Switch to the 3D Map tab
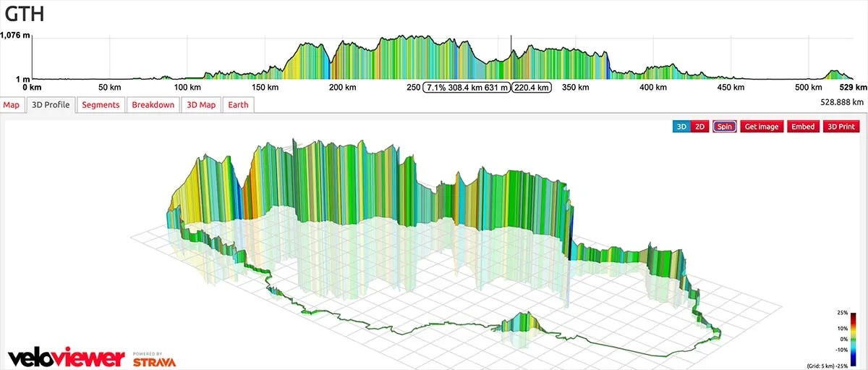868x370 pixels. point(201,105)
